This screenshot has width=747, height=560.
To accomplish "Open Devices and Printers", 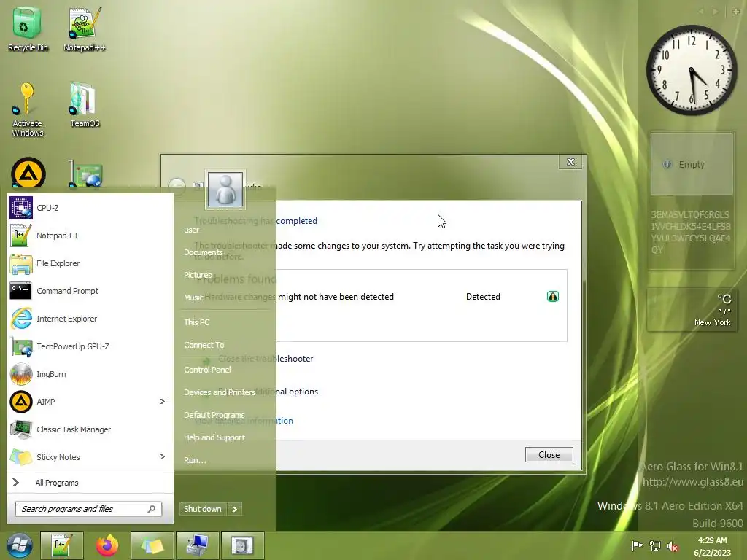I will [220, 392].
